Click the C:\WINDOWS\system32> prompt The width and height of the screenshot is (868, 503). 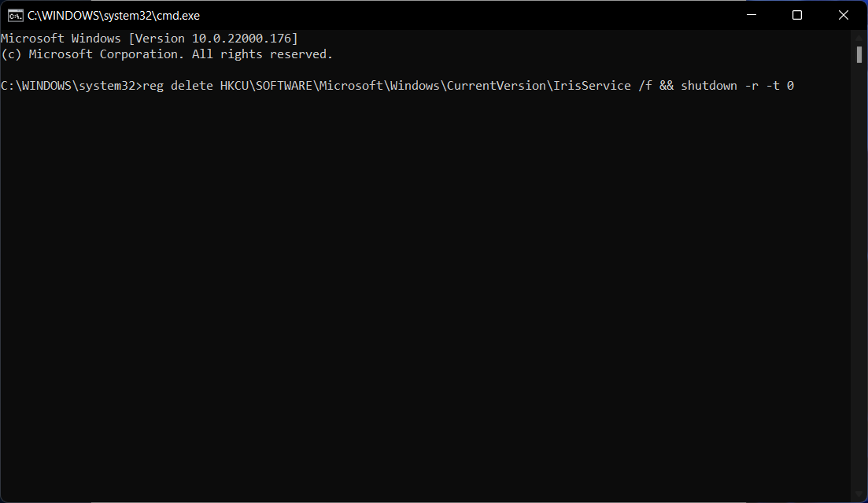72,85
